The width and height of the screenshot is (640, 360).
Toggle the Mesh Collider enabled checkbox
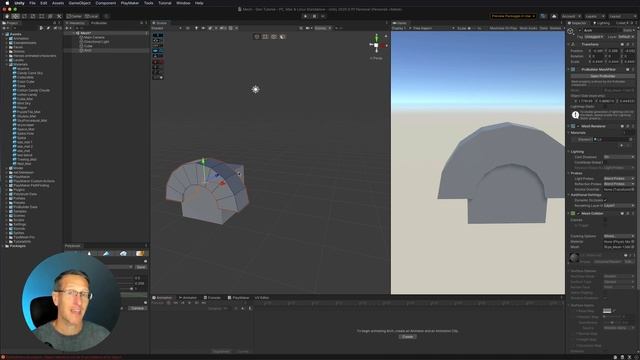coord(578,213)
